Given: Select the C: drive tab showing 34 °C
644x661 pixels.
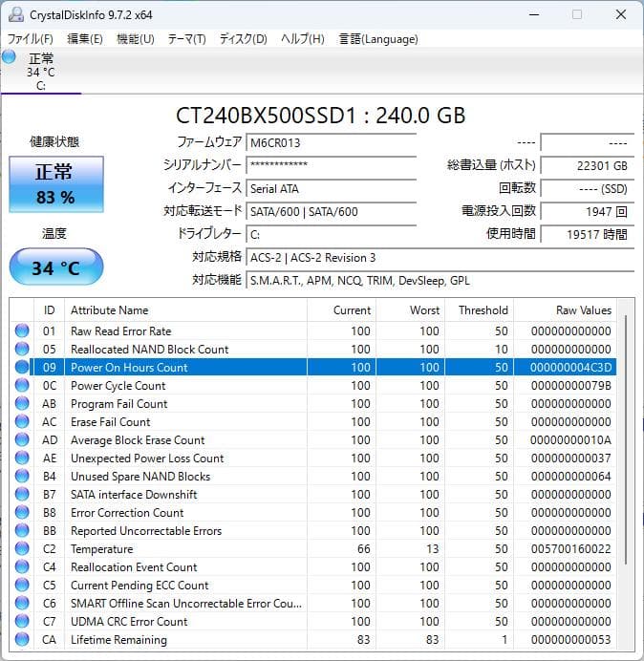Looking at the screenshot, I should click(41, 72).
